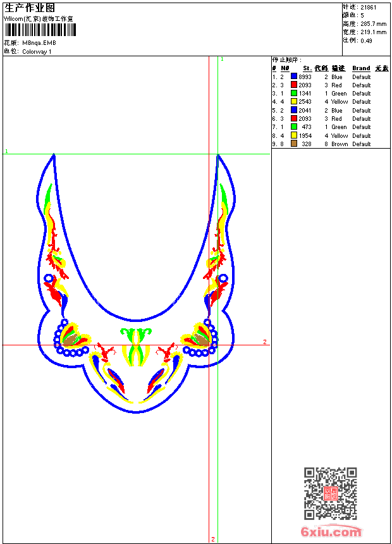Pick the green swatch with 1341 stitches

(x=294, y=94)
